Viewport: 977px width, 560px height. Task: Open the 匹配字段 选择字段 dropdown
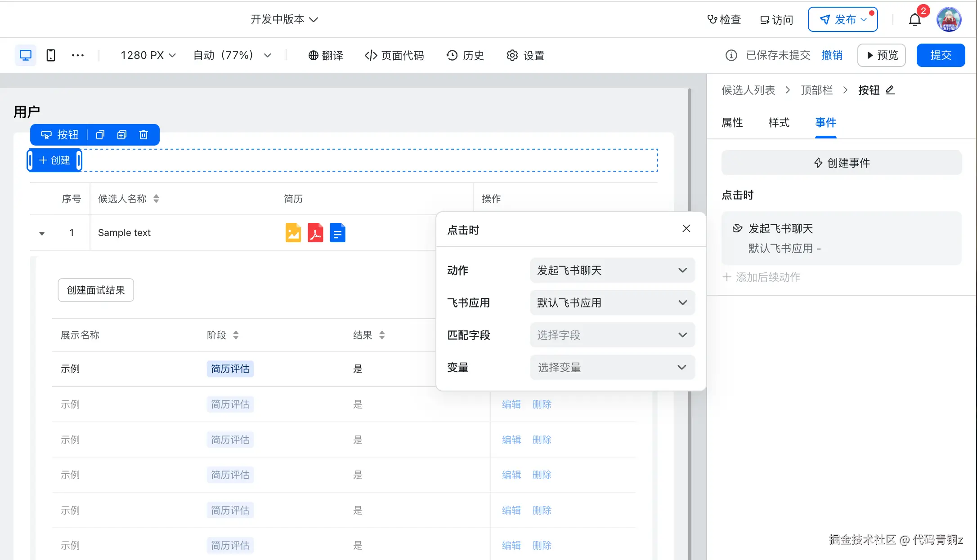point(612,335)
